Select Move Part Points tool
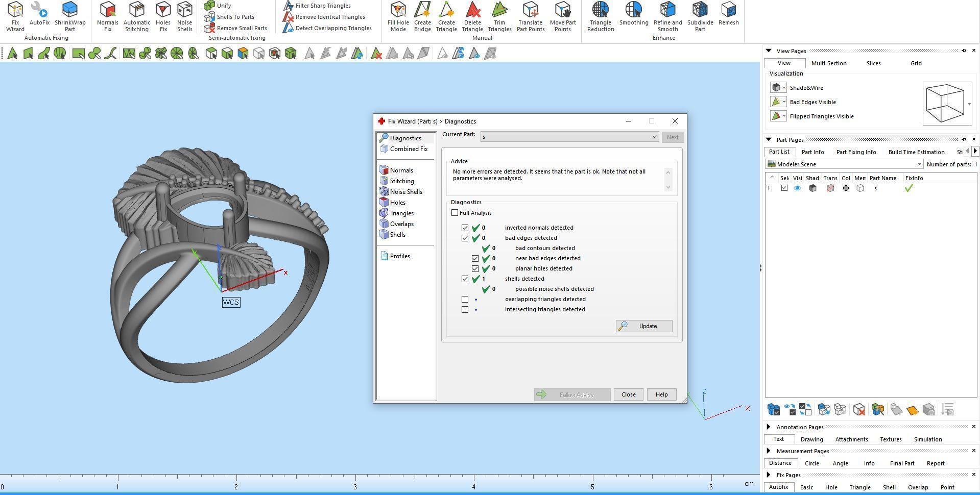980x495 pixels. pos(563,16)
